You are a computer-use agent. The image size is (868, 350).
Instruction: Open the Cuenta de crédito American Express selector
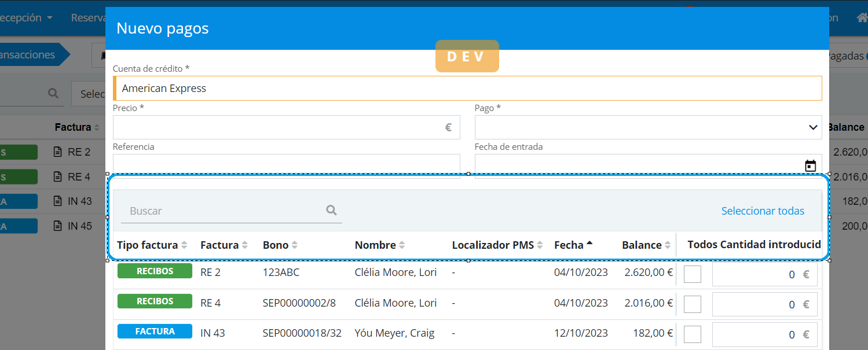pos(467,89)
